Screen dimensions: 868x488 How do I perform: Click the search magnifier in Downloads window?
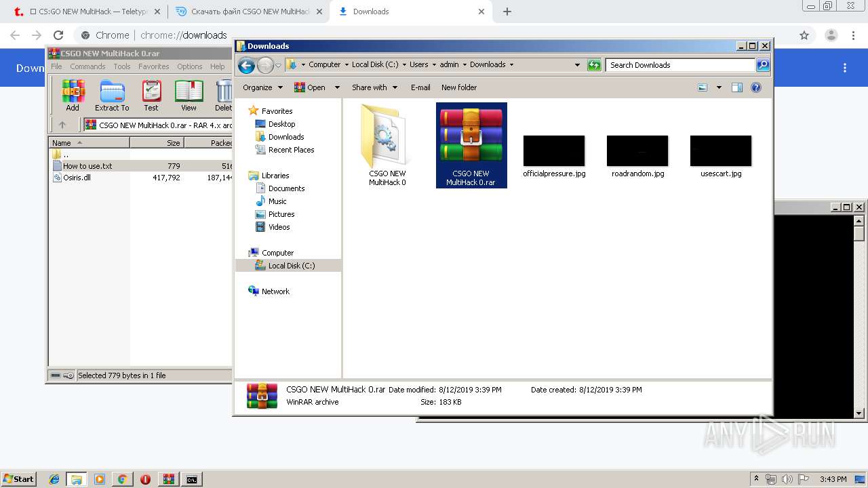pos(763,65)
